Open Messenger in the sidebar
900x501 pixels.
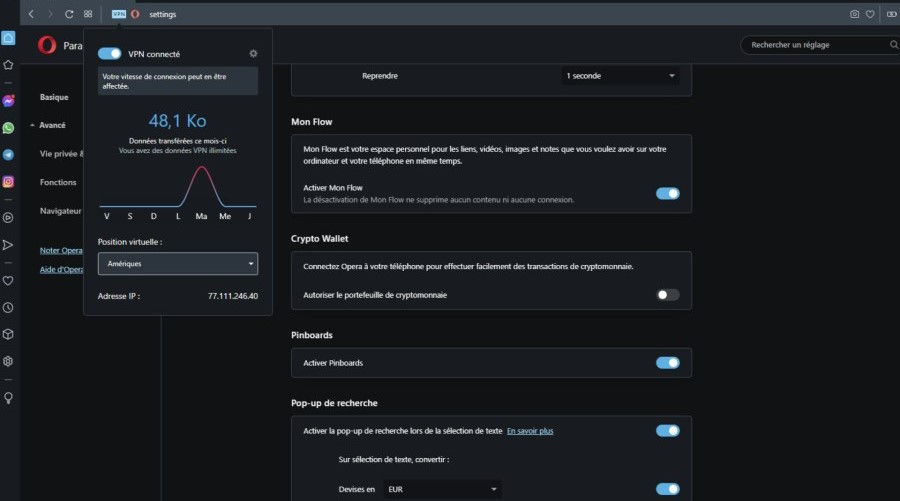[x=8, y=101]
